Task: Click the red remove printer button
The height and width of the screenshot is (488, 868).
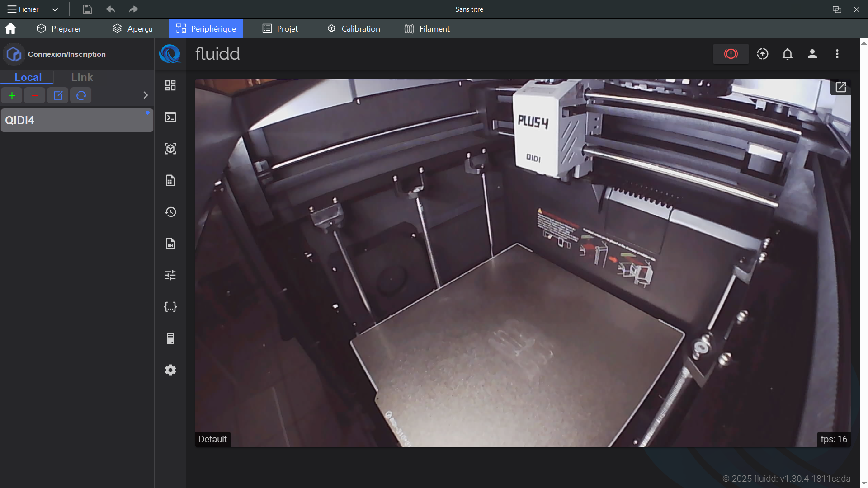Action: pos(35,95)
